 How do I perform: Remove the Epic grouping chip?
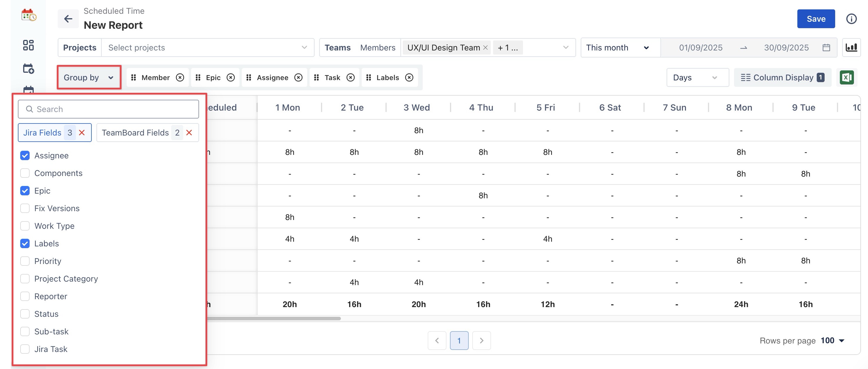coord(230,77)
